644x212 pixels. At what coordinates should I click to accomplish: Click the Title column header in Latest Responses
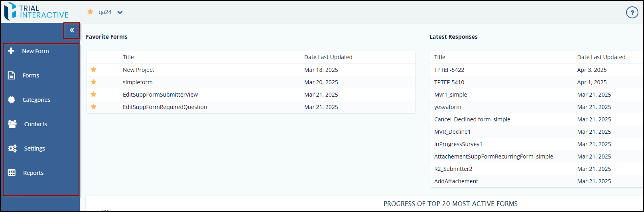[440, 57]
